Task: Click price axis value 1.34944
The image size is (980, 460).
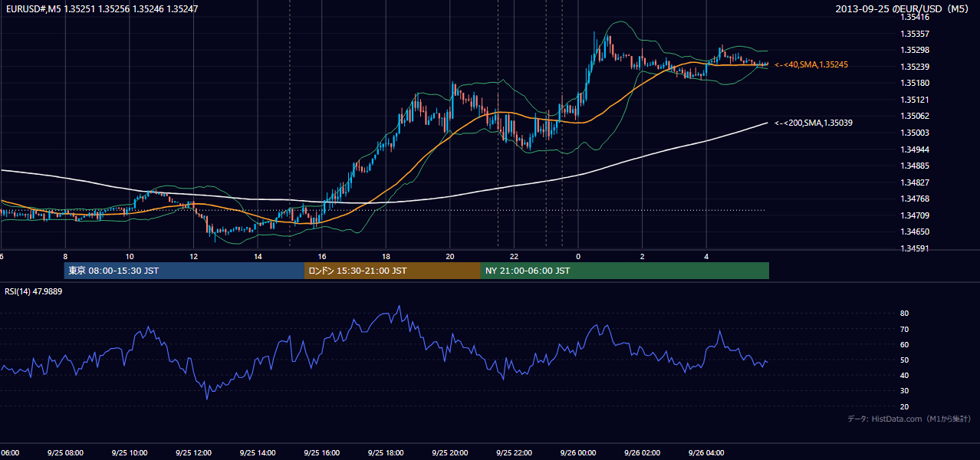Action: pos(914,149)
